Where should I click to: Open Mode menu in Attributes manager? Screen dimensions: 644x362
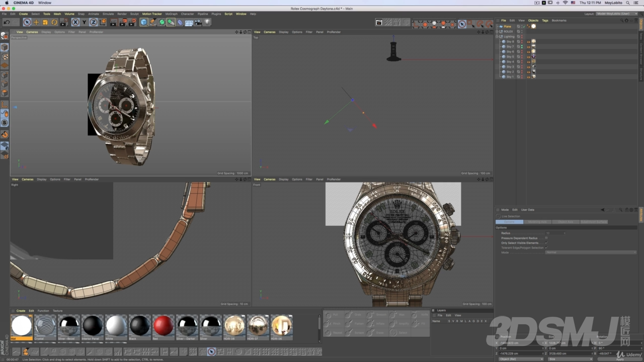[x=505, y=210]
